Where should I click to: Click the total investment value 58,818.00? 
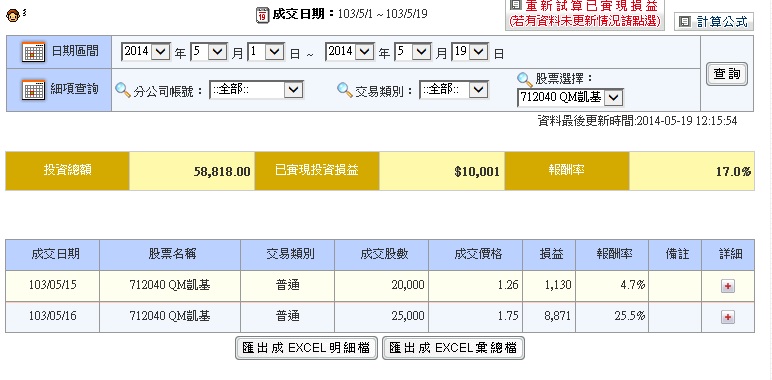[222, 172]
